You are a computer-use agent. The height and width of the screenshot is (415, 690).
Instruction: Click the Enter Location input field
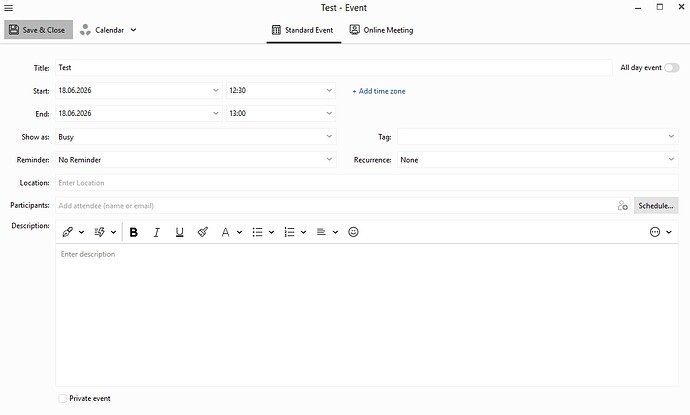[367, 183]
